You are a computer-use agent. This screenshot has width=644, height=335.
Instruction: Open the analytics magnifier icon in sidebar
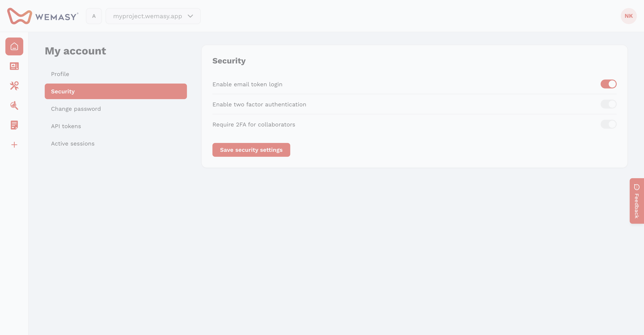click(14, 105)
